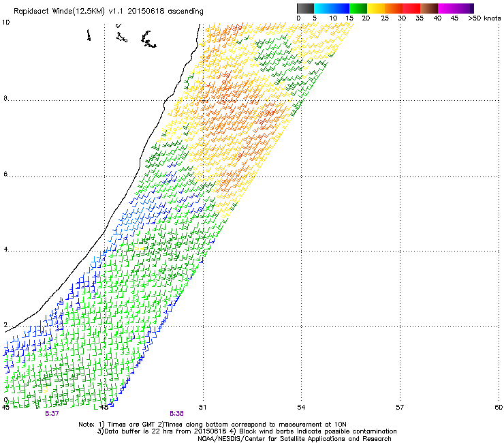Click the latitude axis label '8'
Viewport: 504px width, 443px height.
(x=5, y=98)
